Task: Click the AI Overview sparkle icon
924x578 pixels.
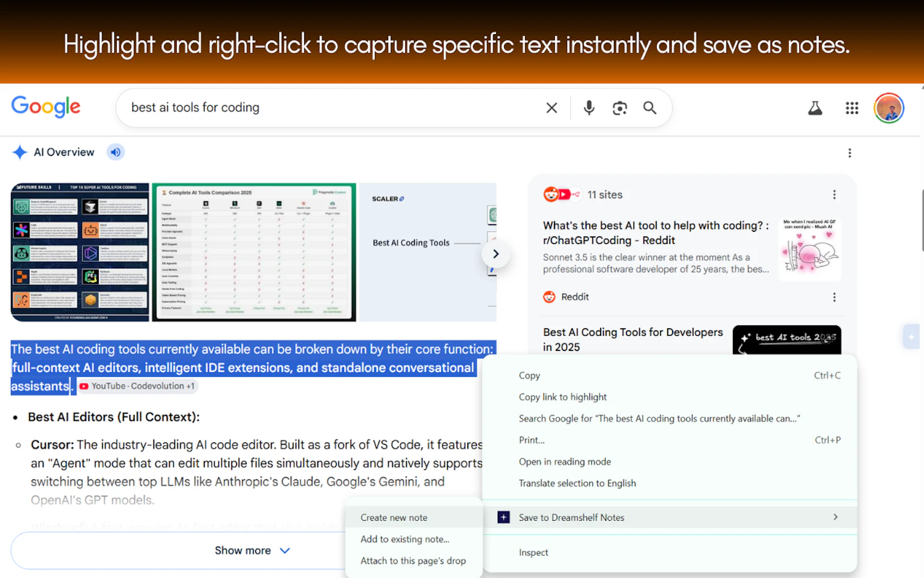Action: tap(20, 152)
